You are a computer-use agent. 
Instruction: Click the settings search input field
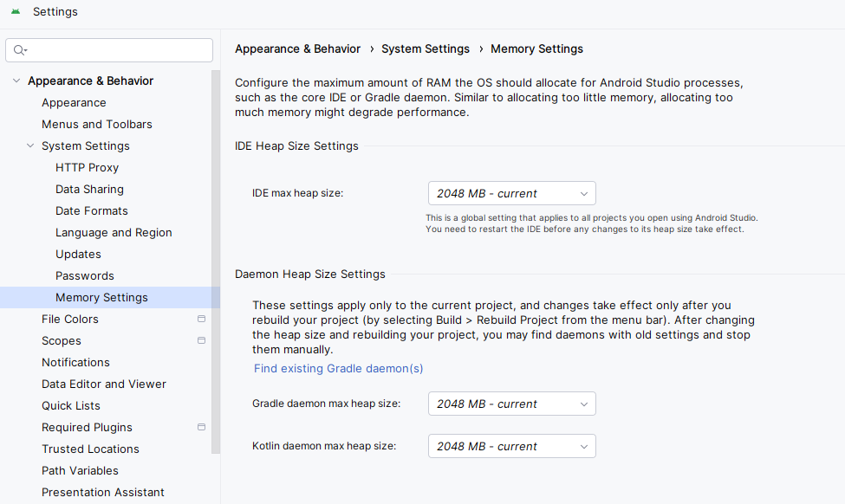point(109,50)
